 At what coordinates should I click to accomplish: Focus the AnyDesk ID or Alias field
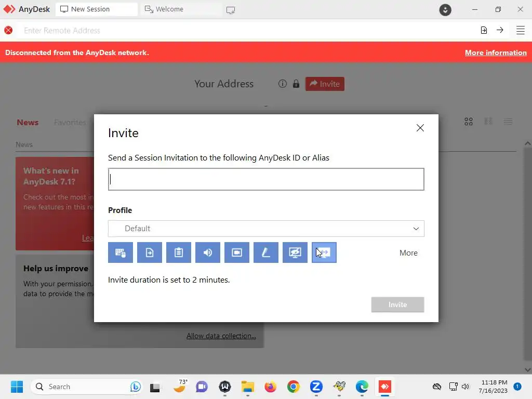coord(266,179)
